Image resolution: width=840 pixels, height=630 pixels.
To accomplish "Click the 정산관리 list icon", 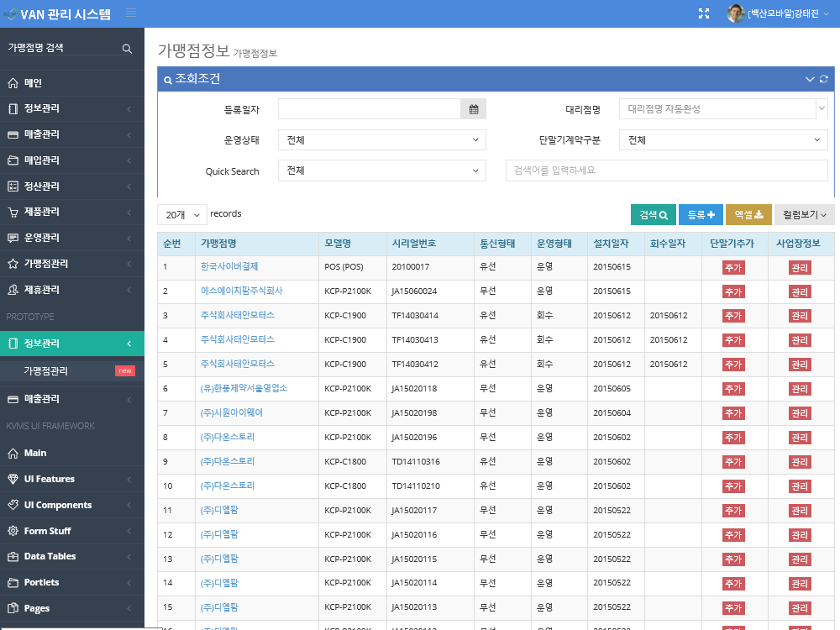I will click(13, 186).
